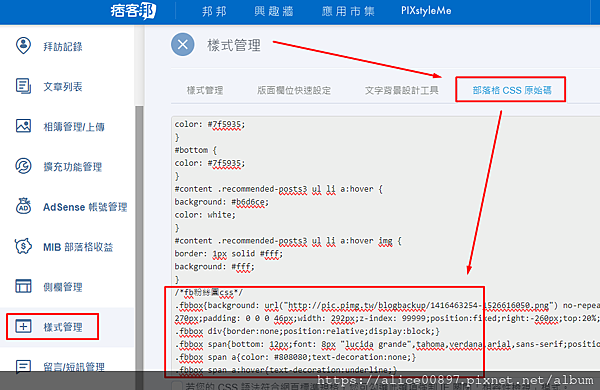Click the 留言/短訊管理 message icon
The width and height of the screenshot is (600, 390).
coord(23,366)
